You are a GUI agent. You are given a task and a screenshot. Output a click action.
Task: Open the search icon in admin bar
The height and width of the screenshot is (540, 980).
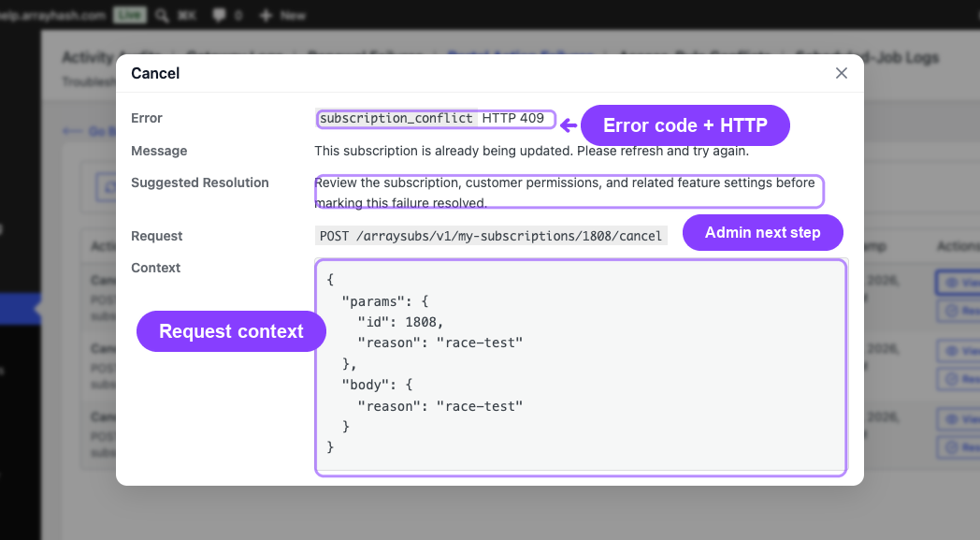(162, 16)
